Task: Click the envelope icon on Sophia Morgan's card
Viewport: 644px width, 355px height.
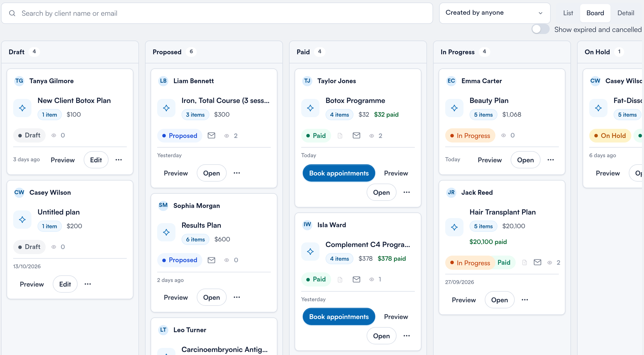Action: point(211,260)
